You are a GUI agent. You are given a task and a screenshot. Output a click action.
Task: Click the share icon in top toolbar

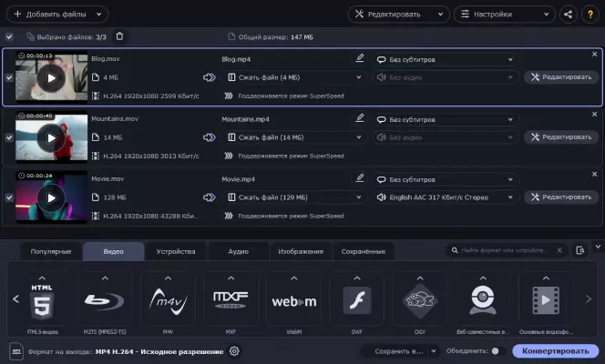click(x=569, y=15)
